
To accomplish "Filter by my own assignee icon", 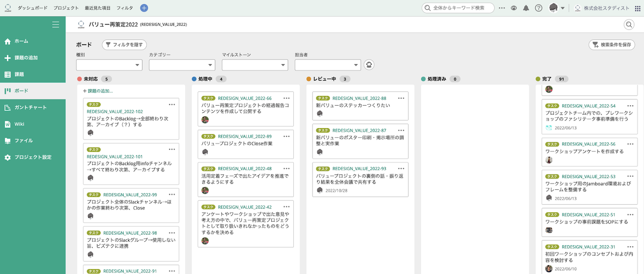I will (x=369, y=65).
